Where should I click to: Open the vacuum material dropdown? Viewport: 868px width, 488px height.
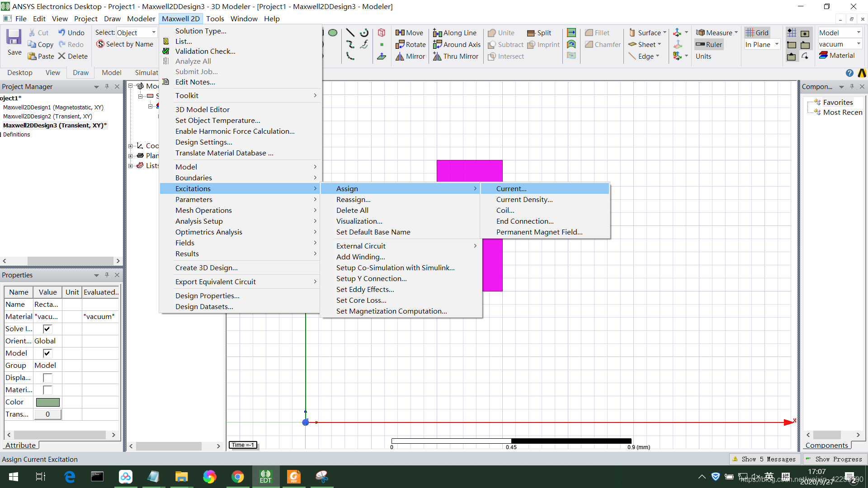[x=858, y=44]
